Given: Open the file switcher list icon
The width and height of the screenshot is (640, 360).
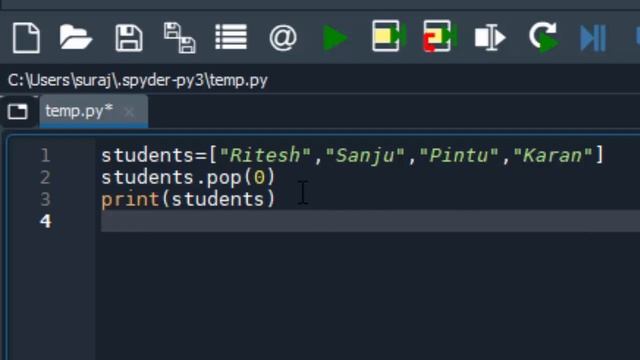Looking at the screenshot, I should (231, 37).
